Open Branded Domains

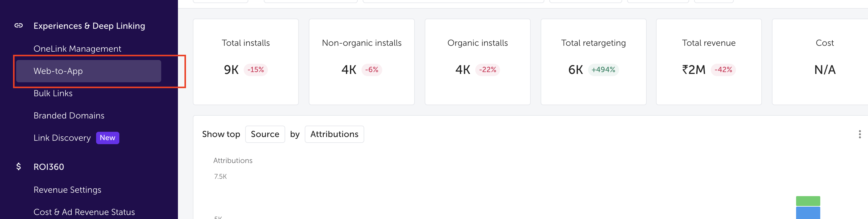click(69, 115)
